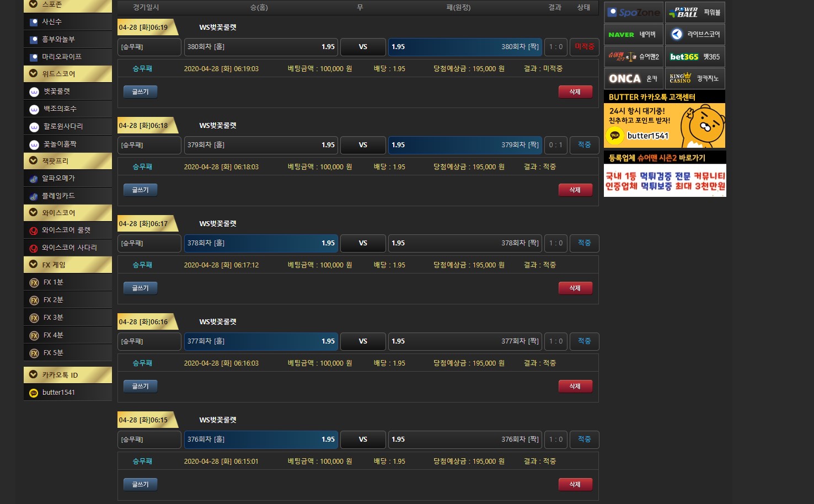Viewport: 814px width, 504px height.
Task: Click the bet365 logo banner
Action: [x=695, y=56]
